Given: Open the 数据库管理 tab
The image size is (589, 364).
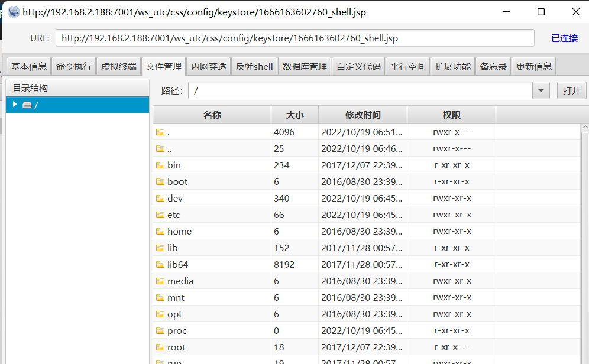Looking at the screenshot, I should (305, 66).
